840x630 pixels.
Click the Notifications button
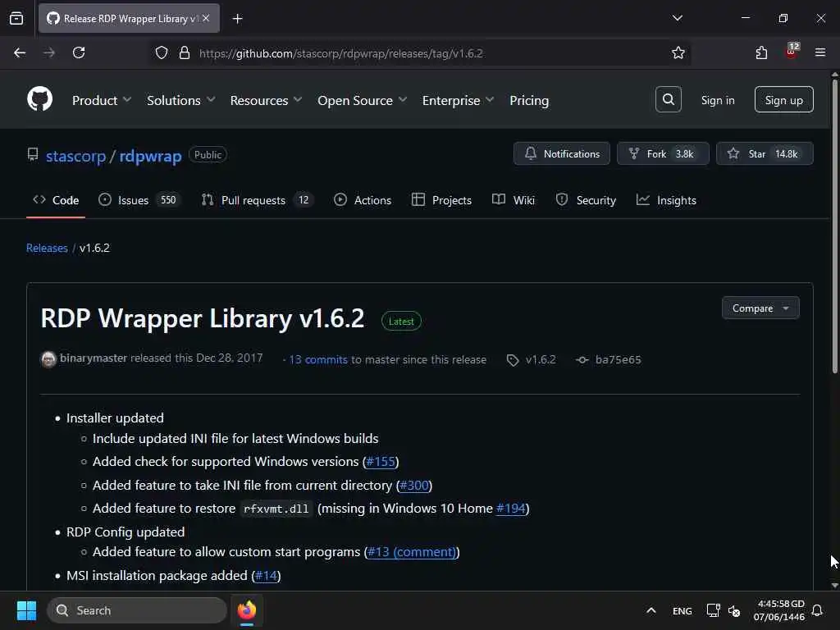click(561, 153)
